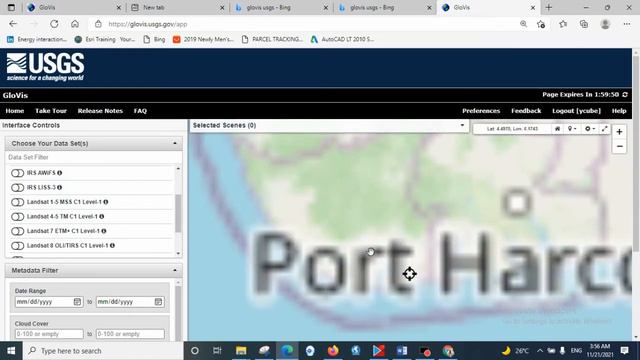Open the Help menu item
640x360 pixels.
(619, 111)
